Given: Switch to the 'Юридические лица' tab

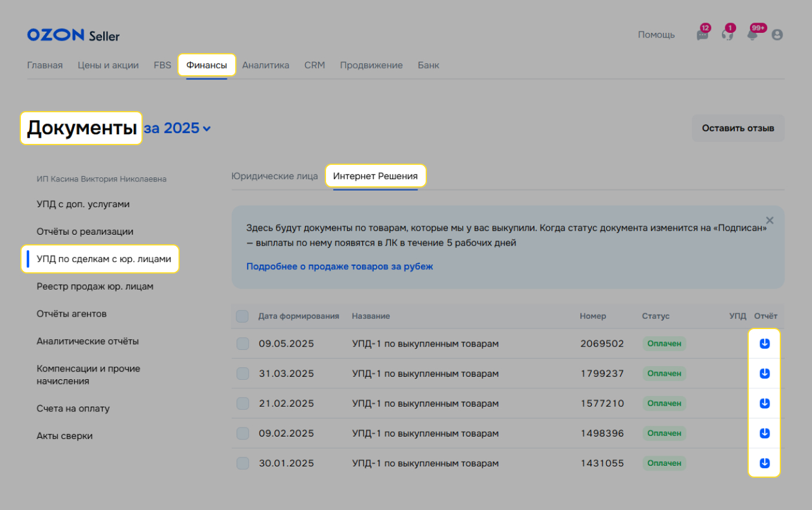Looking at the screenshot, I should (x=275, y=176).
